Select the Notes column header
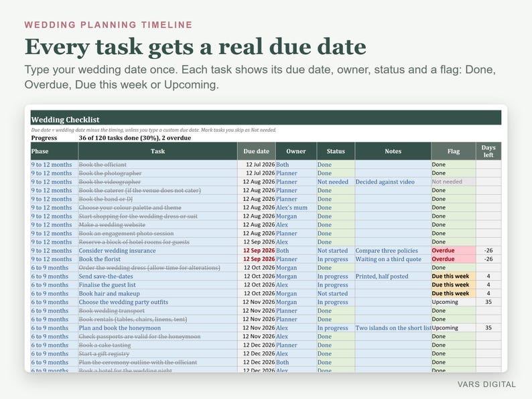532x399 pixels. 393,151
